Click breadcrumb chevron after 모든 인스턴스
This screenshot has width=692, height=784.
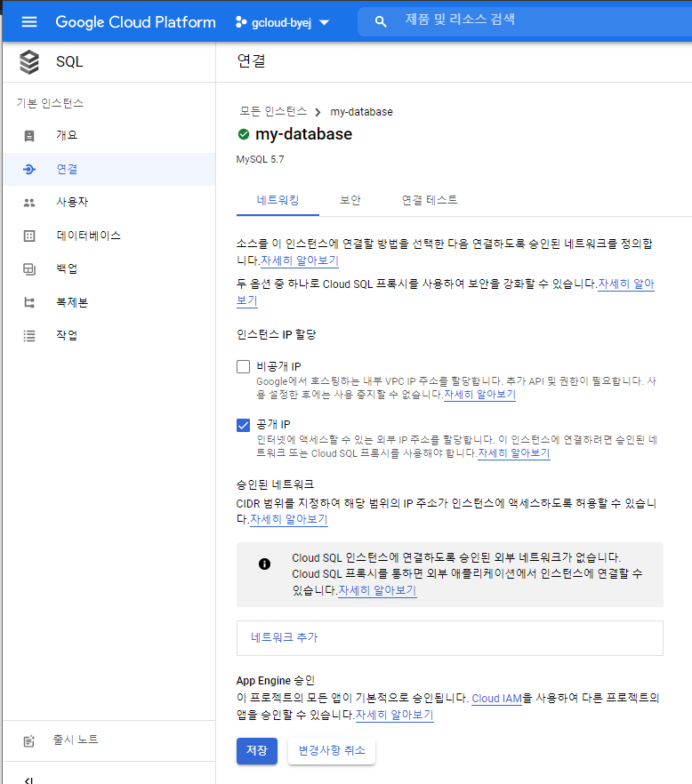coord(318,112)
